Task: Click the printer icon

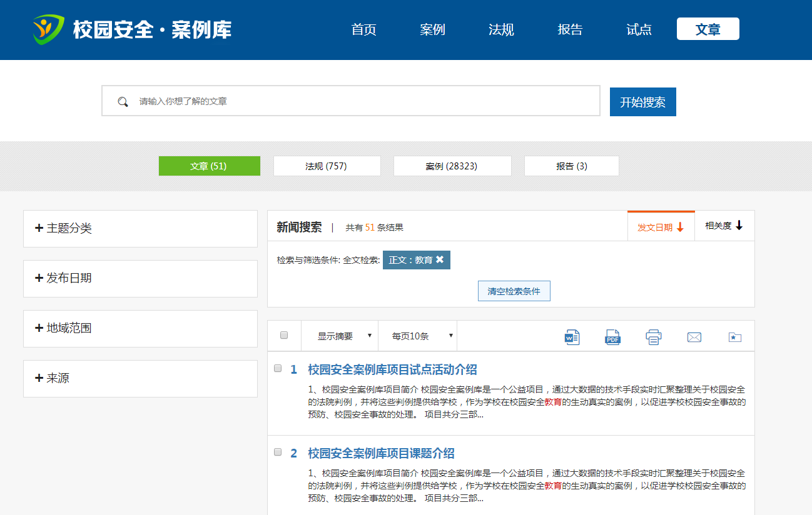Action: point(653,337)
